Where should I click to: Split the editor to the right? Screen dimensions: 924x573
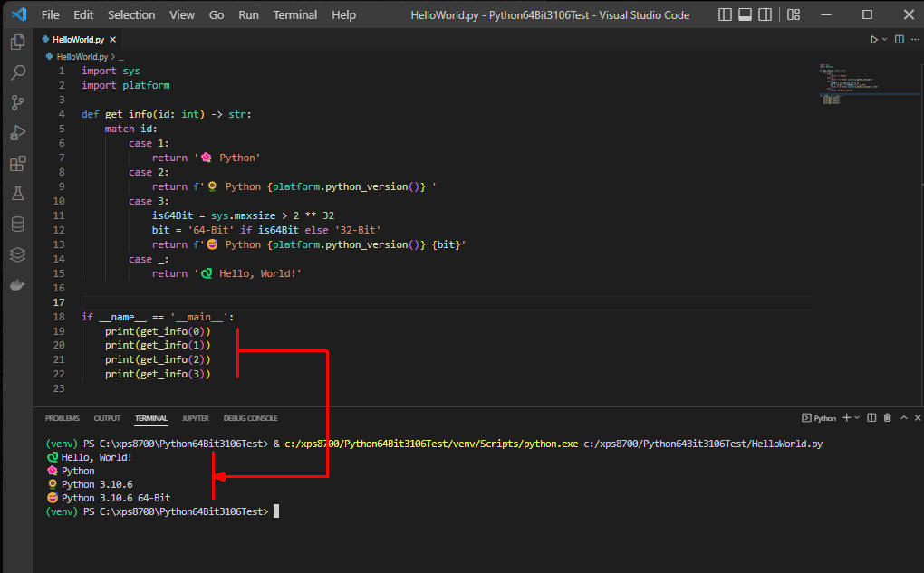[900, 40]
